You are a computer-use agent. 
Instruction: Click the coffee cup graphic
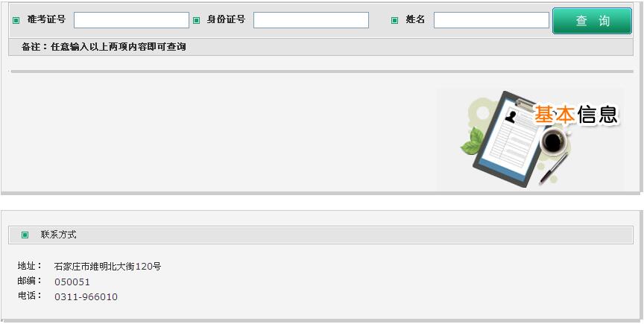coord(554,142)
